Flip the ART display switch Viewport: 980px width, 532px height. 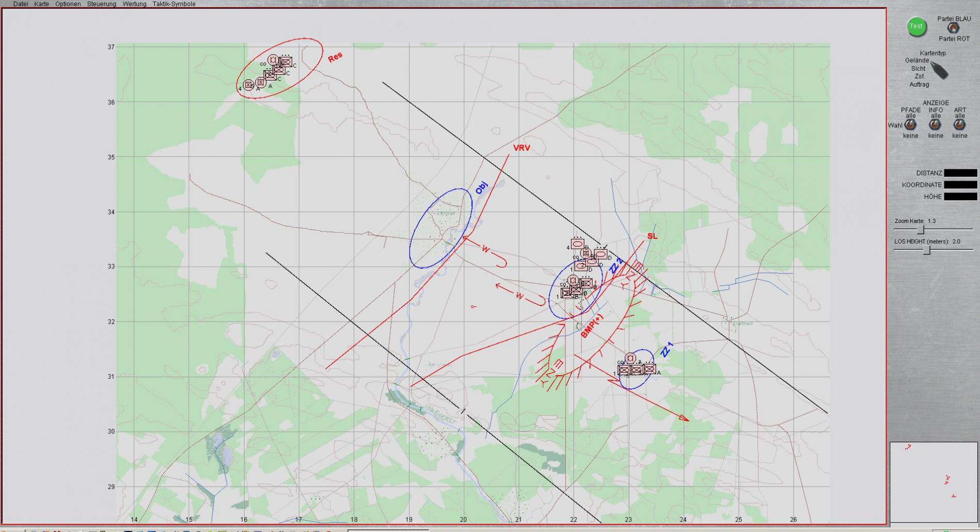point(959,125)
